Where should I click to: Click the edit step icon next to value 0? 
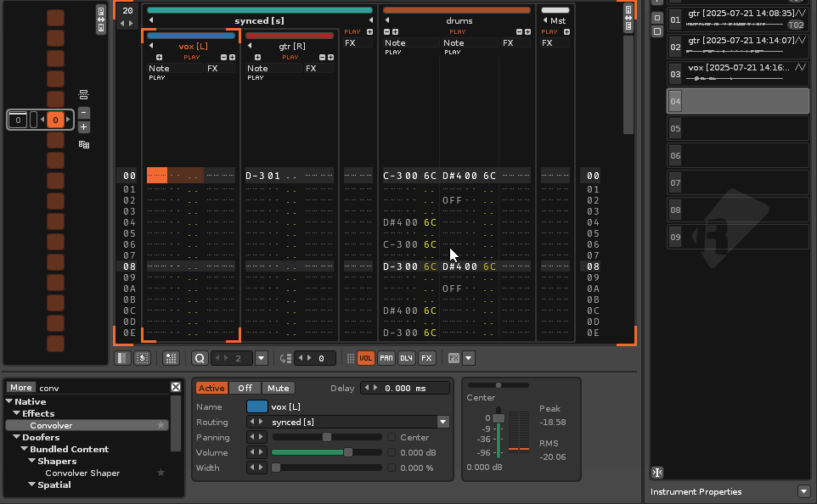click(285, 358)
